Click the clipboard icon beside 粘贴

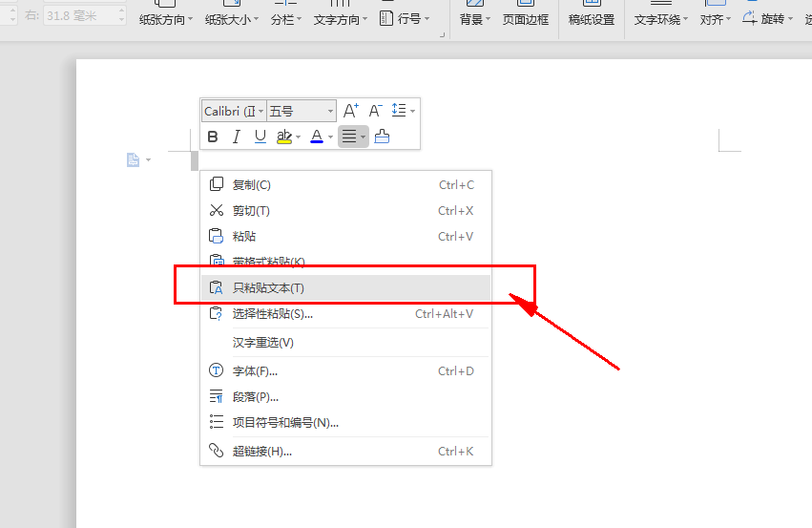216,236
